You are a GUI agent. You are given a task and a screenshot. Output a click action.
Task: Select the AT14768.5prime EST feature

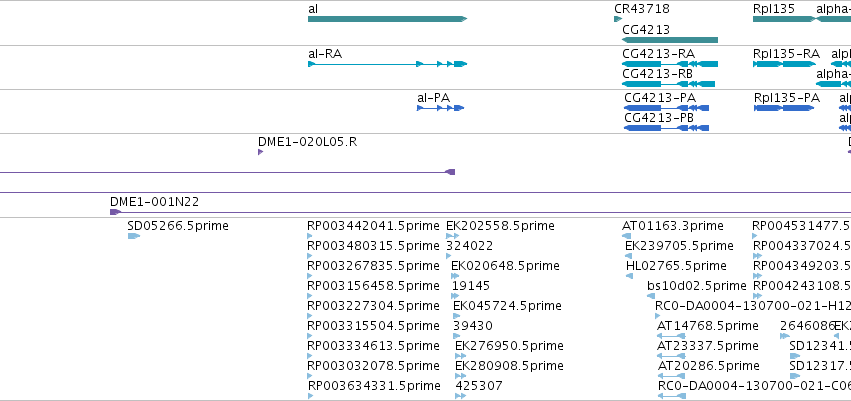point(671,336)
